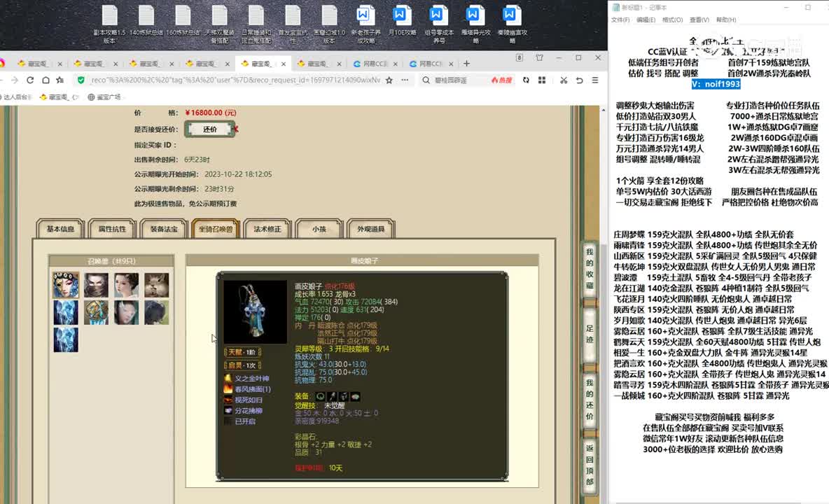Open Notepad 查看(V) menu
The image size is (829, 504).
pos(699,20)
